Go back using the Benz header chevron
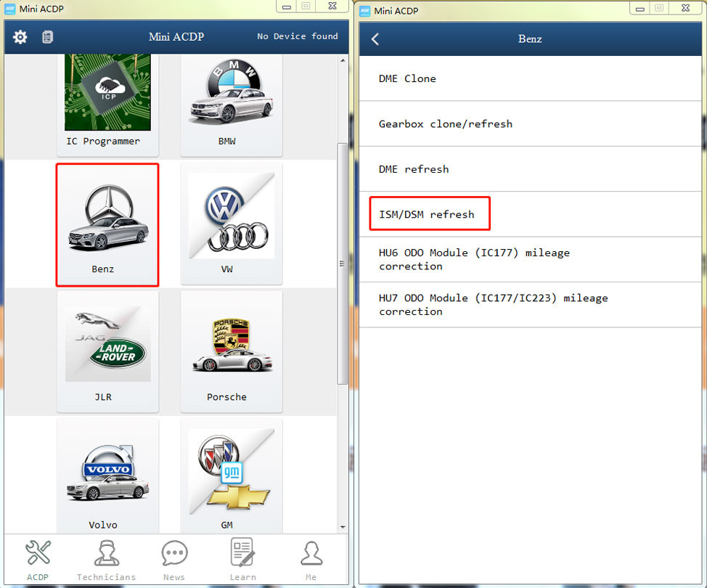707x588 pixels. 375,39
